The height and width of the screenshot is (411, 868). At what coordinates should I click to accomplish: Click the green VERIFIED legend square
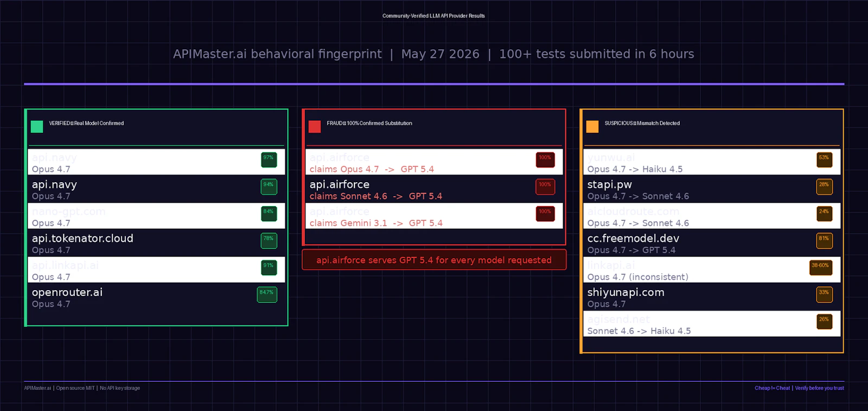[x=37, y=126]
